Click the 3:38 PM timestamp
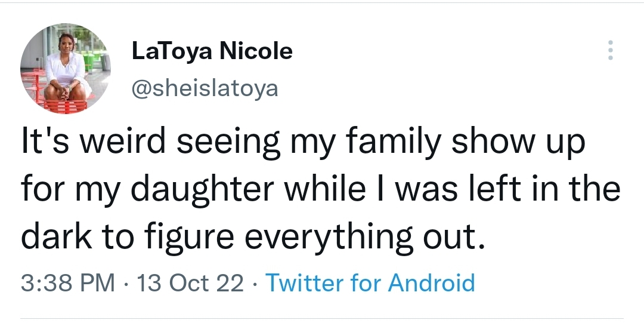The width and height of the screenshot is (644, 326). click(67, 282)
